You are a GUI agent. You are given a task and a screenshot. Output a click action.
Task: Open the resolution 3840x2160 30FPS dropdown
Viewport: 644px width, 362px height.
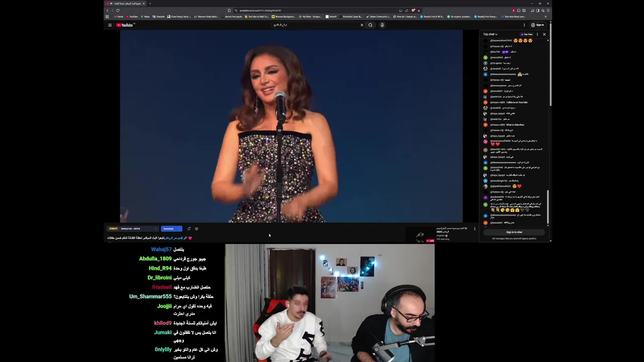pos(133,229)
